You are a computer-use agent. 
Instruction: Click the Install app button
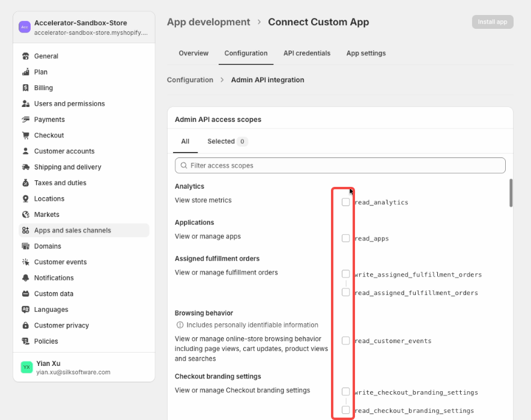[493, 22]
